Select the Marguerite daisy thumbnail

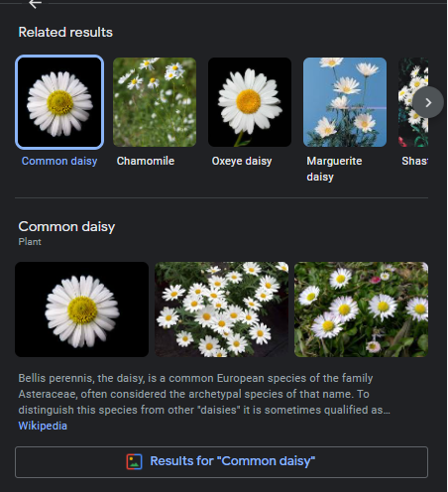click(x=345, y=102)
